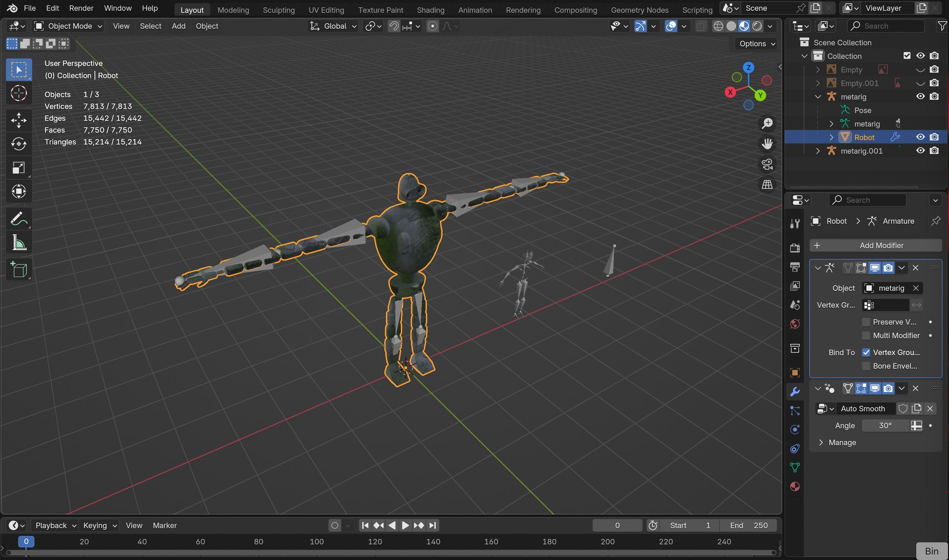The image size is (949, 560).
Task: Open the Modifiers wrench properties tab
Action: coord(794,392)
